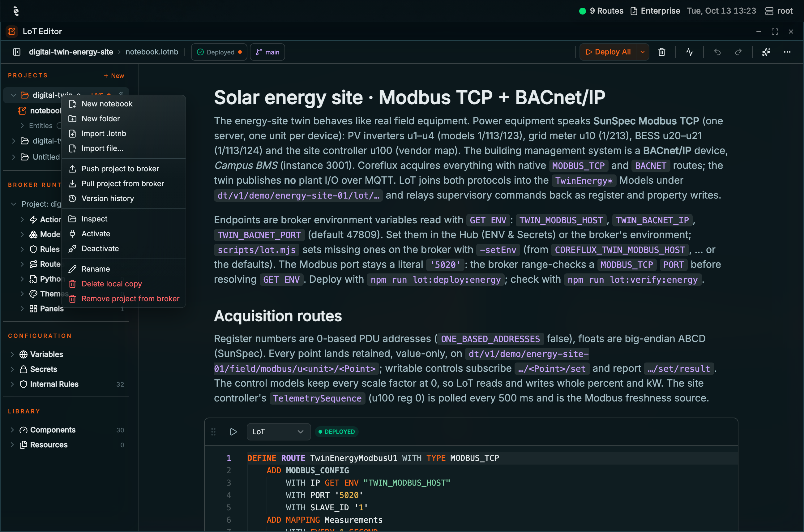Image resolution: width=804 pixels, height=532 pixels.
Task: Click the Enterprise license indicator
Action: tap(655, 11)
